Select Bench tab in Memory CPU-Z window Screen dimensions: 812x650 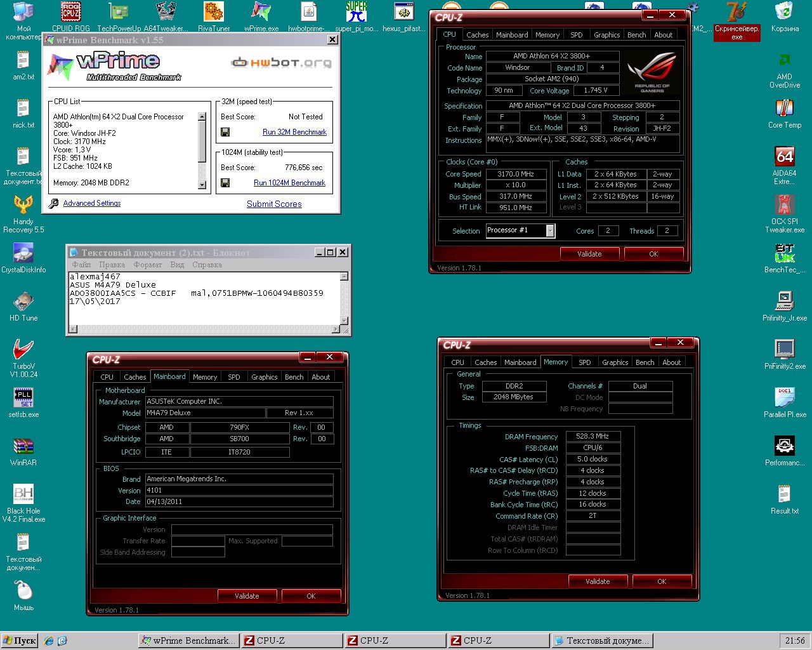pyautogui.click(x=645, y=362)
